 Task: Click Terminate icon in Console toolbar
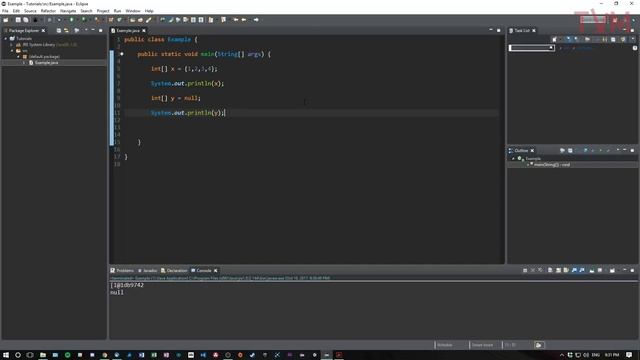pos(525,270)
